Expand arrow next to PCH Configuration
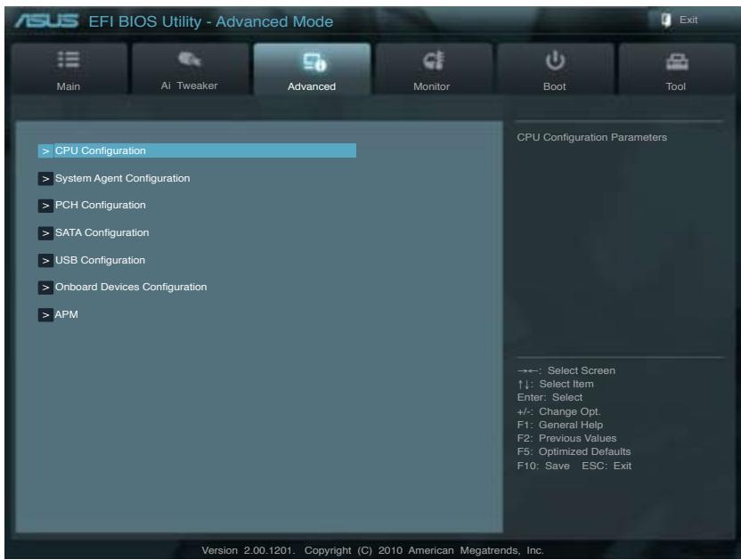 (x=45, y=206)
